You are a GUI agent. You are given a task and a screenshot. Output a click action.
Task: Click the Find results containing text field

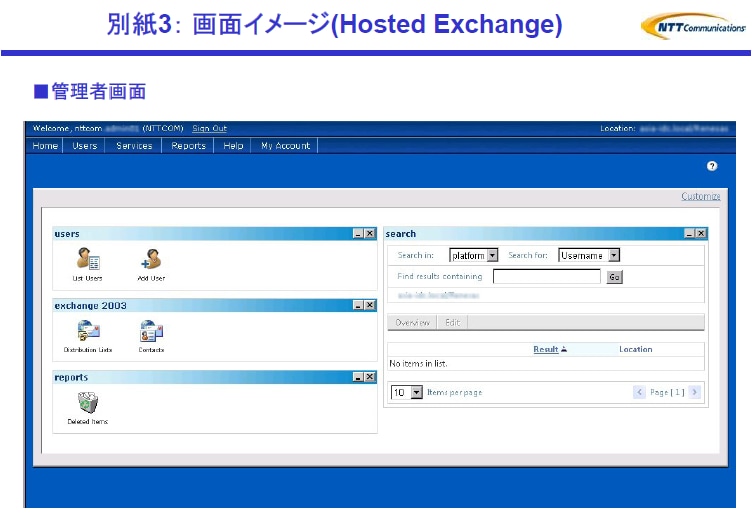[547, 276]
